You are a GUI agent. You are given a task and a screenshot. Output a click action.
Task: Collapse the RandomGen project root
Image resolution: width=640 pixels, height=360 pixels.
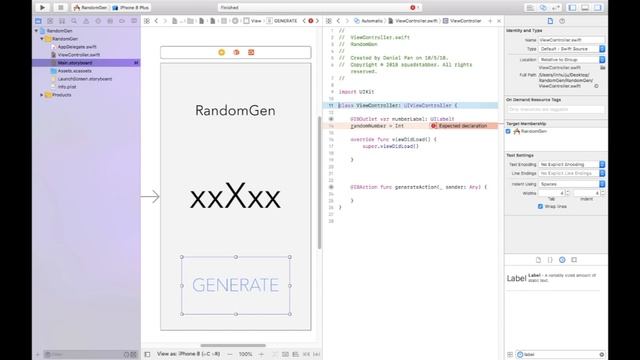click(36, 31)
